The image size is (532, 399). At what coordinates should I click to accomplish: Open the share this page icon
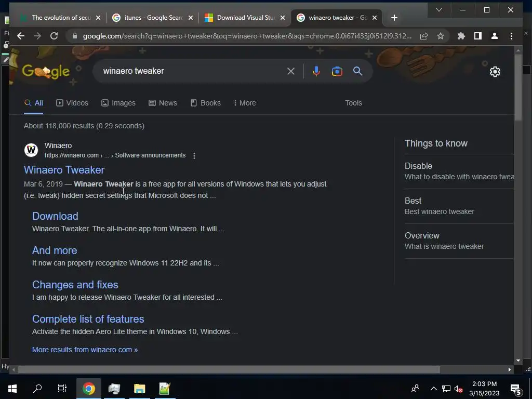point(424,36)
